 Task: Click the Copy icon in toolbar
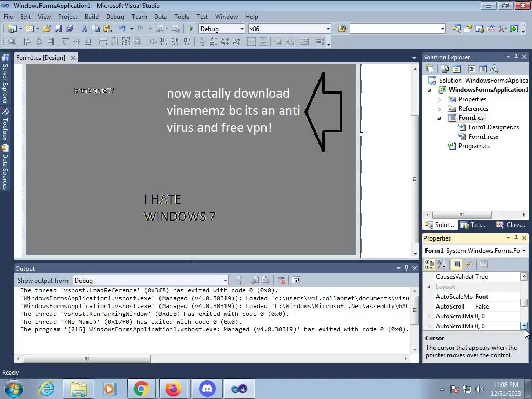click(96, 29)
